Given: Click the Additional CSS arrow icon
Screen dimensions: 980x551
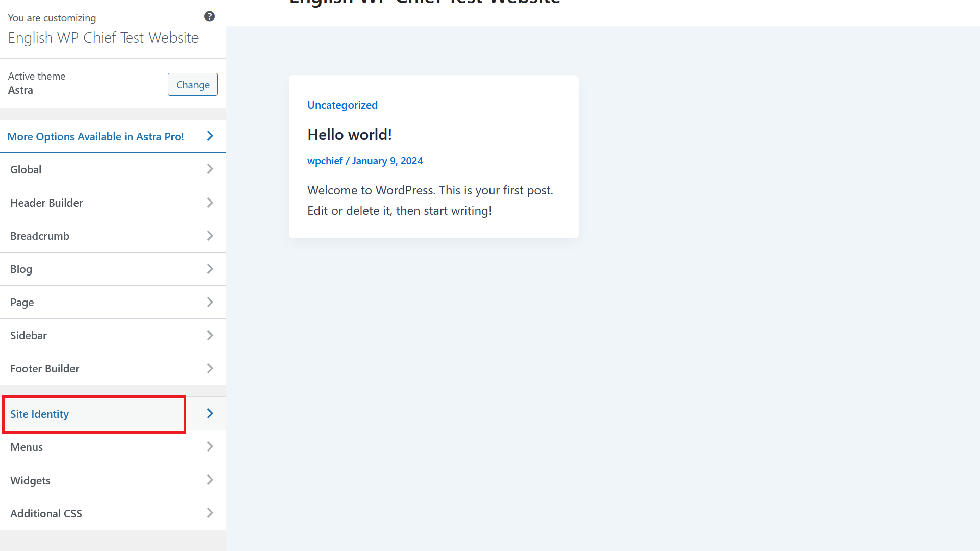Looking at the screenshot, I should point(210,513).
